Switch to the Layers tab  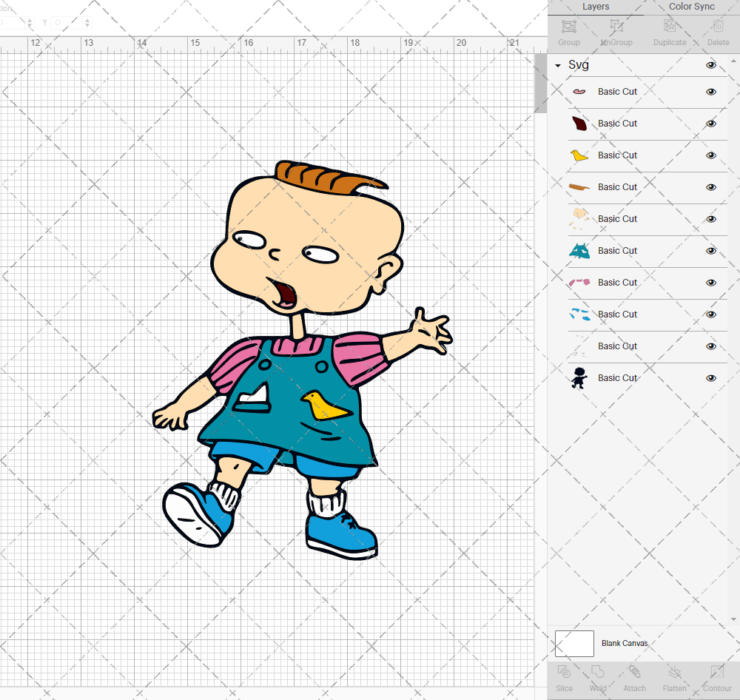click(x=596, y=7)
